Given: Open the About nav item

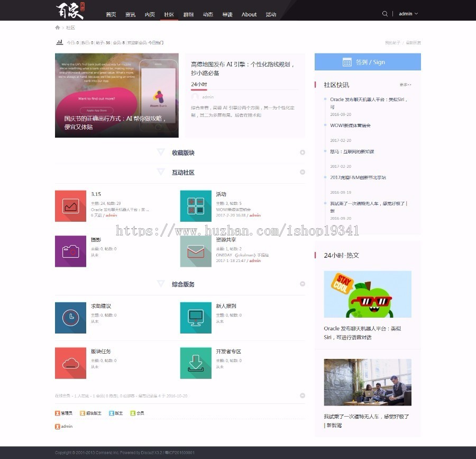Looking at the screenshot, I should (x=249, y=14).
